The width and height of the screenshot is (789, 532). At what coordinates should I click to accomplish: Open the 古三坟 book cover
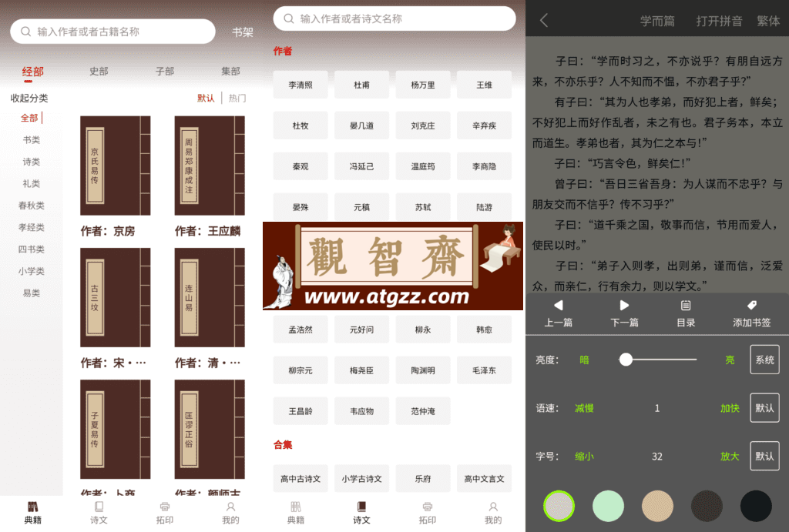(116, 297)
